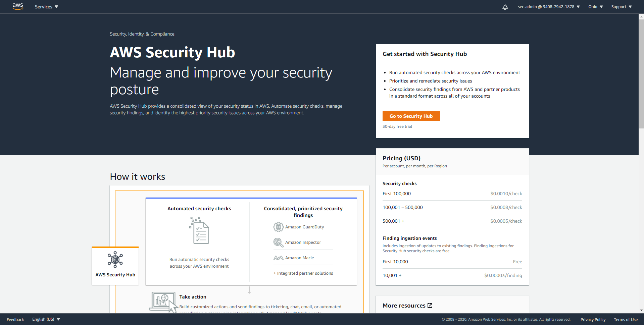Click the Security, Identity, & Compliance breadcrumb

click(142, 34)
